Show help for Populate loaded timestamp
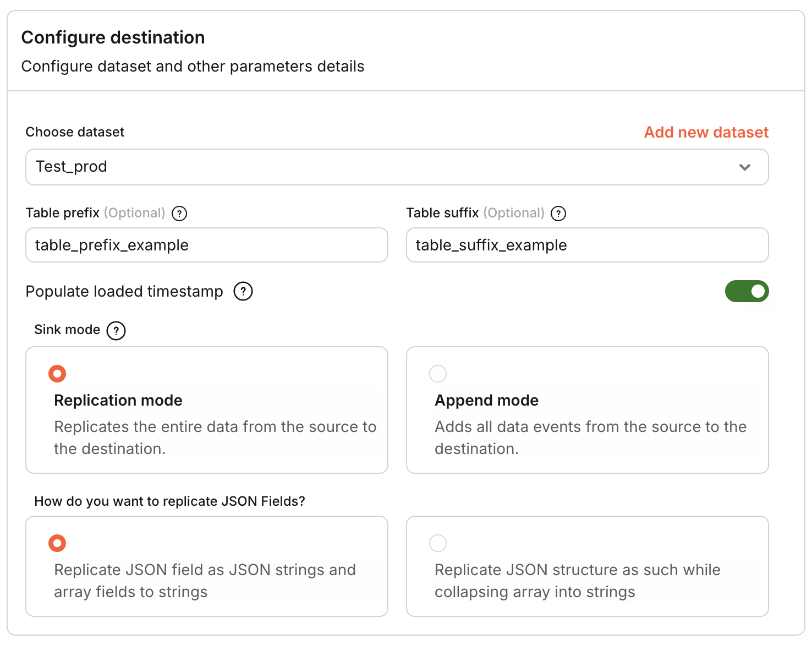 click(x=243, y=291)
